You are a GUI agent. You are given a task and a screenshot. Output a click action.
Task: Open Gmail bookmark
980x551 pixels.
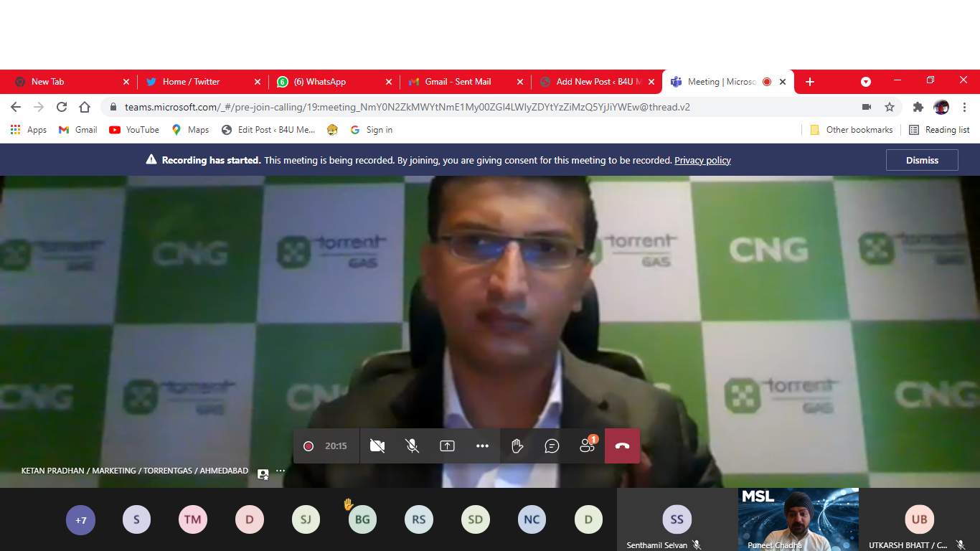click(x=77, y=130)
